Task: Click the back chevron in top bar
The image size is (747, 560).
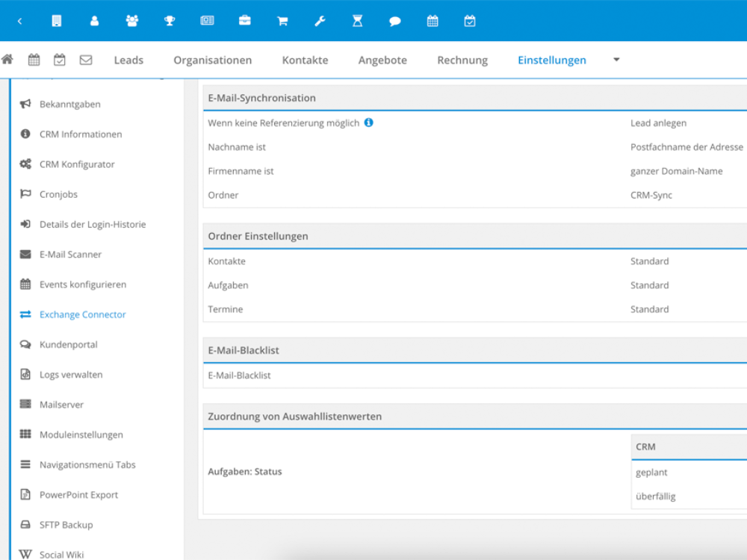Action: [x=19, y=21]
